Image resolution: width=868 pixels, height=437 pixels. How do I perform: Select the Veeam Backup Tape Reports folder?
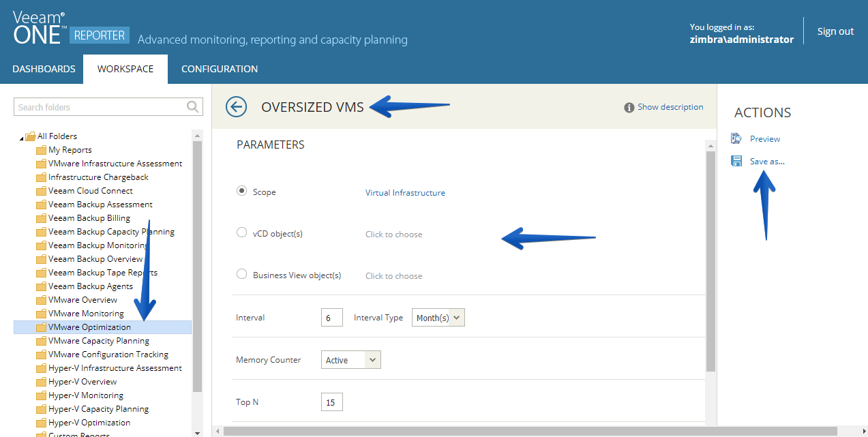(x=103, y=273)
